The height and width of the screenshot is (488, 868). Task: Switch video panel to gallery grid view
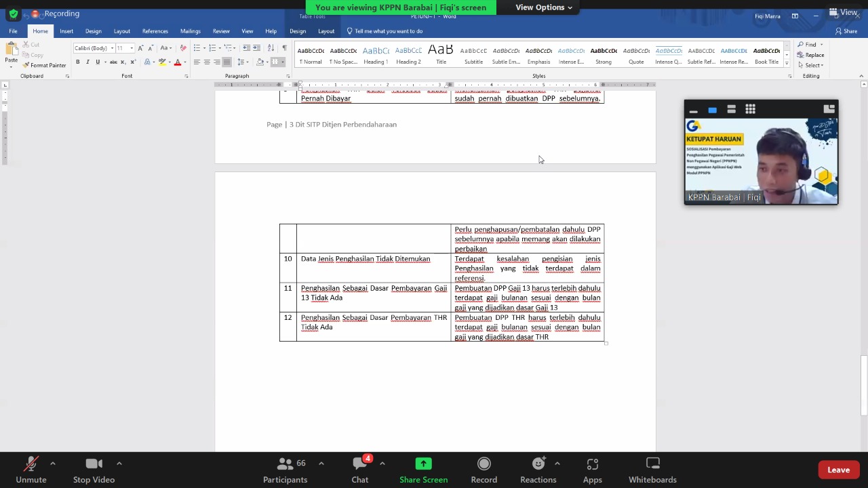point(750,109)
